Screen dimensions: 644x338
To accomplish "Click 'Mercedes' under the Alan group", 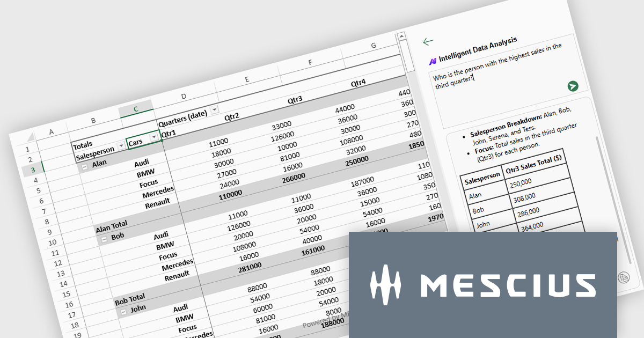I will tap(158, 193).
